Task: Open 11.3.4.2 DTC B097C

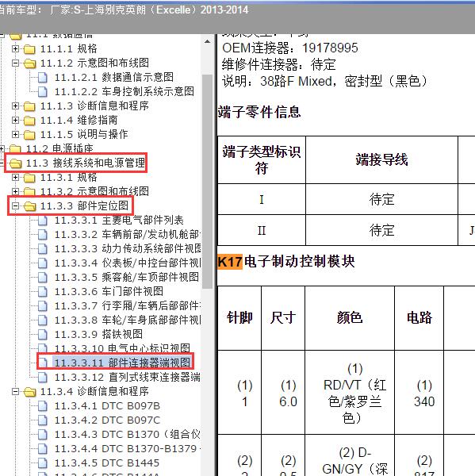Action: (x=107, y=420)
